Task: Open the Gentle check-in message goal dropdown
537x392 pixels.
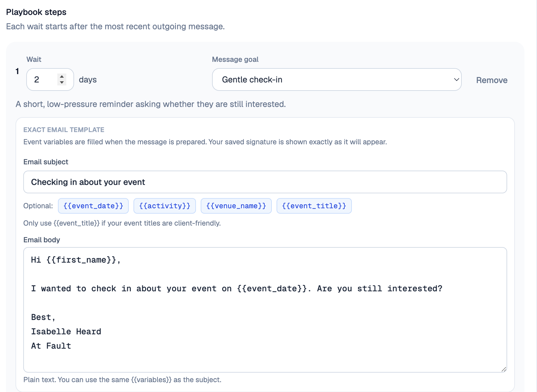Action: click(x=337, y=79)
